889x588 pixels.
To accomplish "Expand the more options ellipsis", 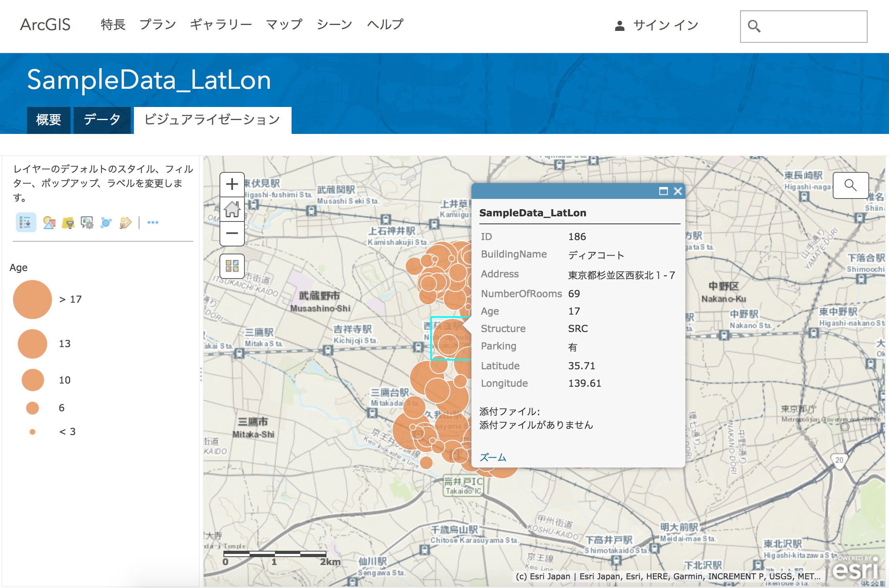I will click(153, 223).
